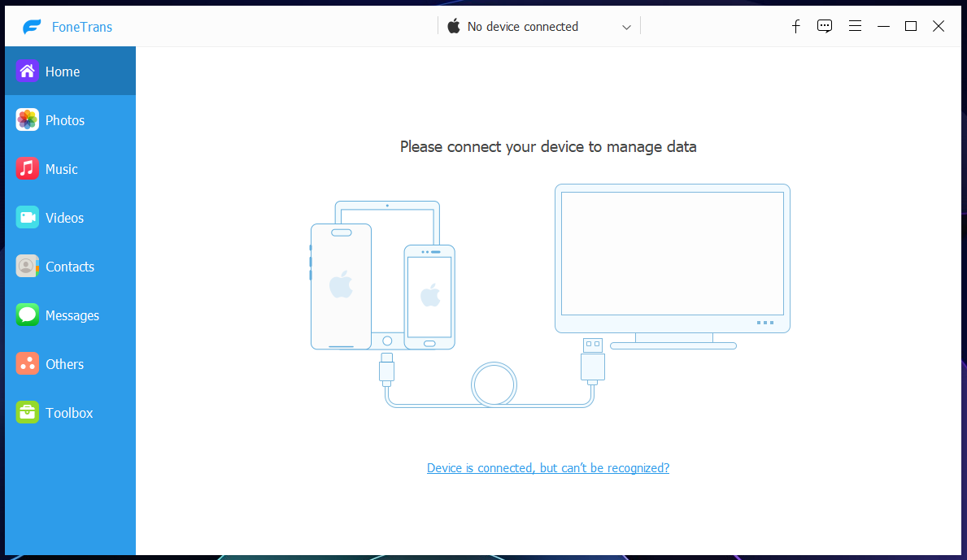Open the feedback chat icon
Screen dimensions: 967x560
[825, 26]
